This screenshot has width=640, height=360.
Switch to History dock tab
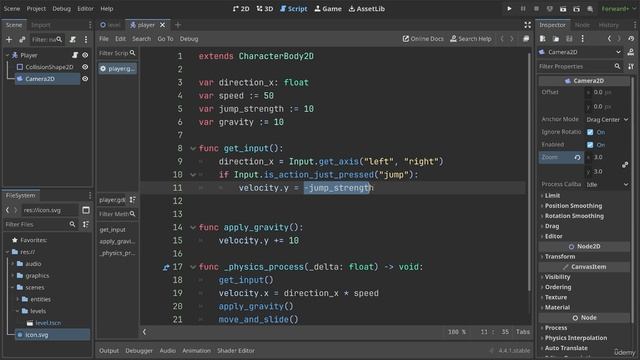(x=609, y=25)
